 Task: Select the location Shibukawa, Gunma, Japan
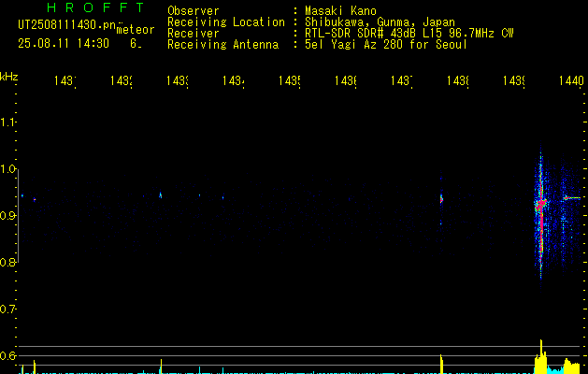(x=380, y=22)
